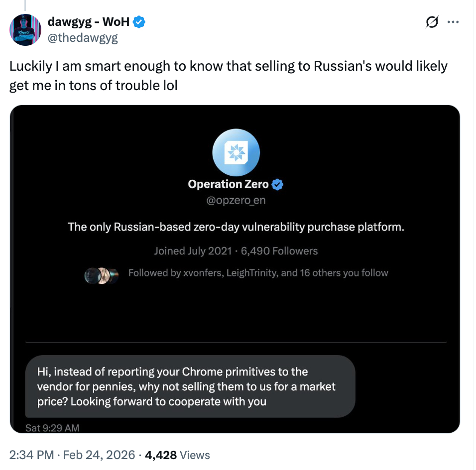The width and height of the screenshot is (476, 470).
Task: Click the tweet text about selling to Russians
Action: pos(228,76)
